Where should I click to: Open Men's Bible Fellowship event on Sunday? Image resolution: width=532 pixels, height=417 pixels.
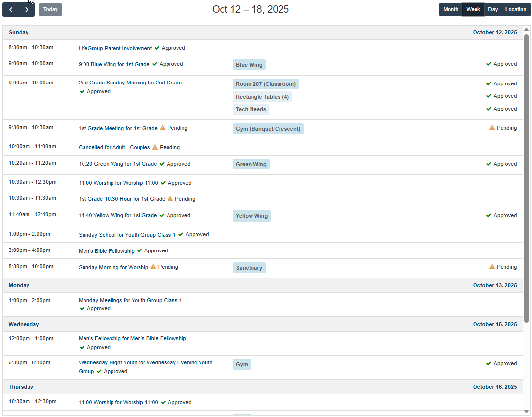(107, 251)
